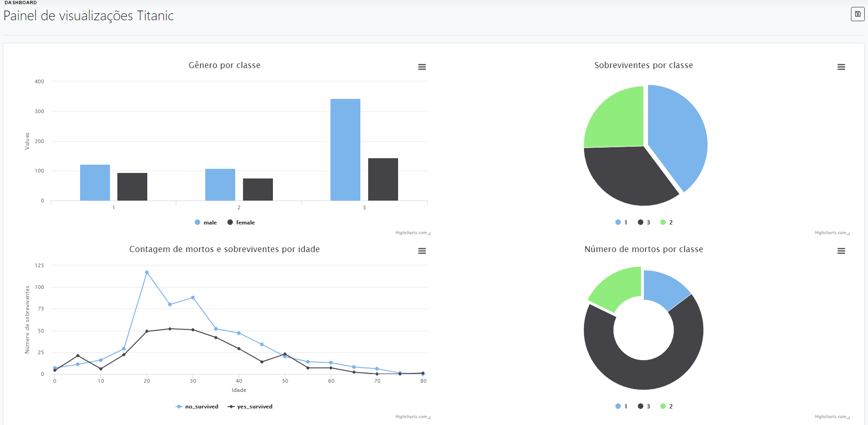Screen dimensions: 868x425
Task: Toggle the male series in the legend
Action: 206,223
